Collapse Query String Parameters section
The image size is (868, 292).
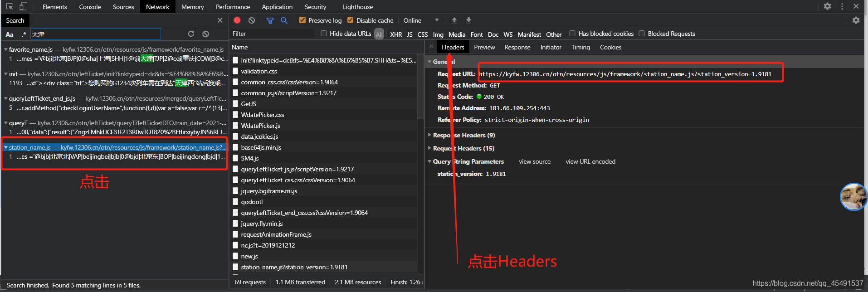pyautogui.click(x=429, y=161)
